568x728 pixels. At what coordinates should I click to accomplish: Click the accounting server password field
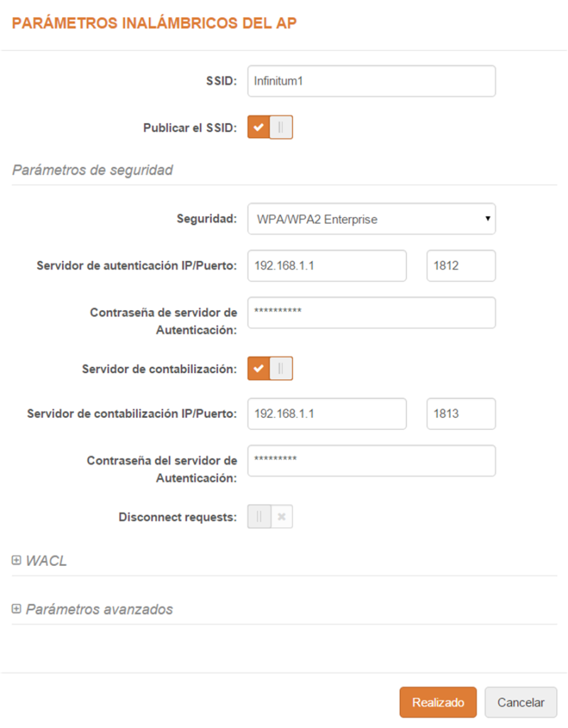tap(371, 461)
